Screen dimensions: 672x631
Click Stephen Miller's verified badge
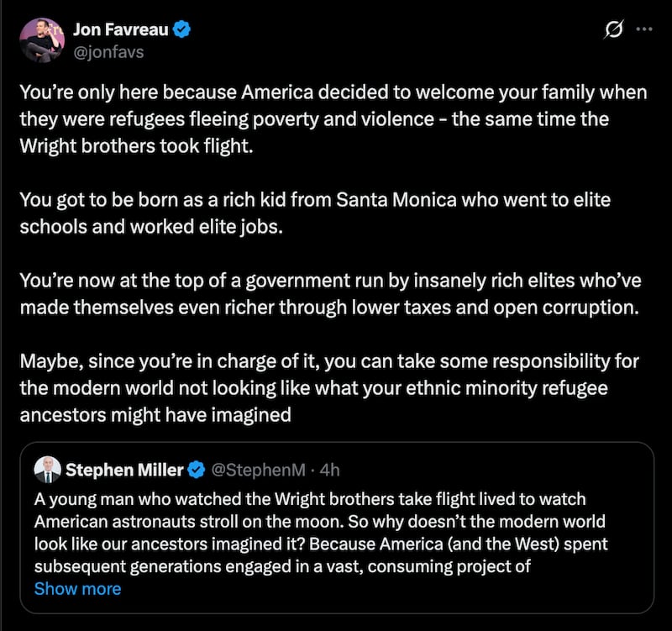point(197,471)
